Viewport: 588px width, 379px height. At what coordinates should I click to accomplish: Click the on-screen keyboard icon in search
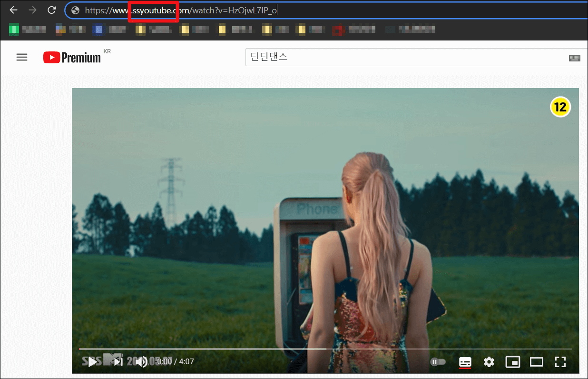click(x=575, y=57)
